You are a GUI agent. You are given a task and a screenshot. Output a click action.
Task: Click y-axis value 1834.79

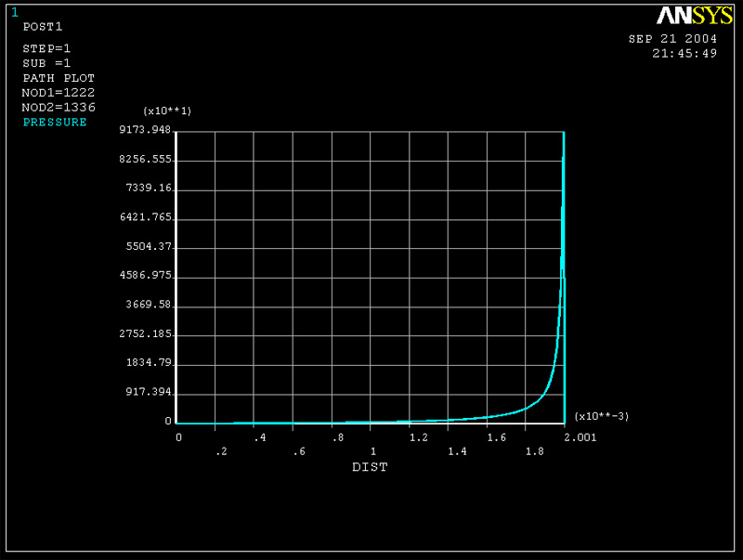pyautogui.click(x=149, y=363)
